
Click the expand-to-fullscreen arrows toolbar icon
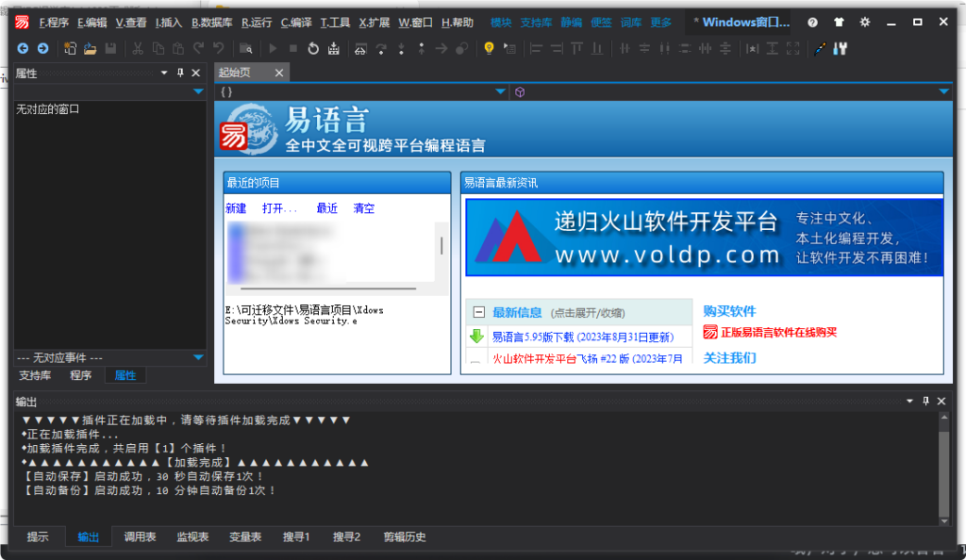(x=792, y=48)
